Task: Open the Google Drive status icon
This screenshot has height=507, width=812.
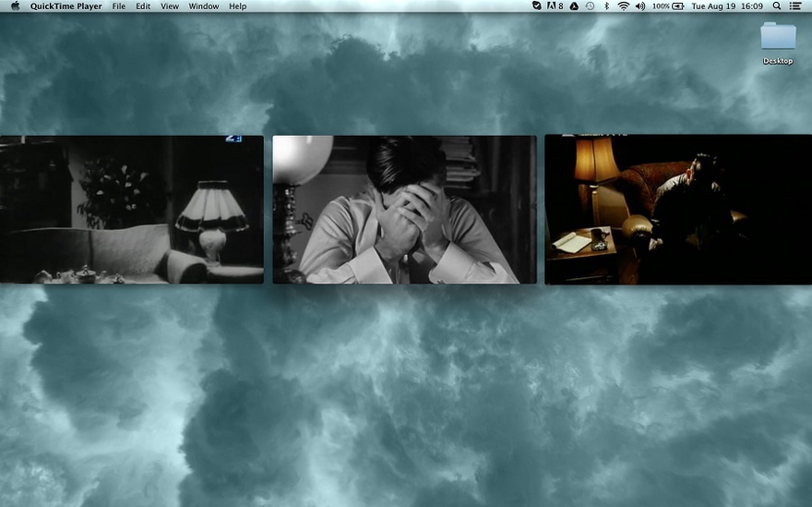Action: click(574, 6)
